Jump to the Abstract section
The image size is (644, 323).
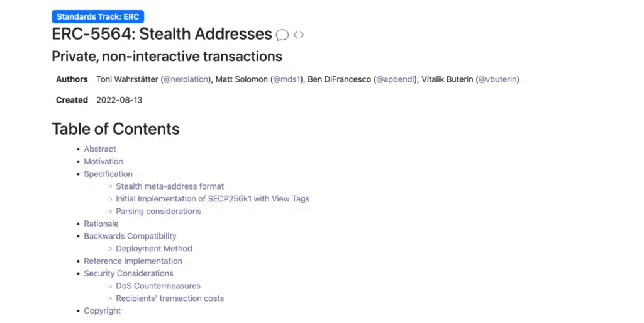click(100, 149)
